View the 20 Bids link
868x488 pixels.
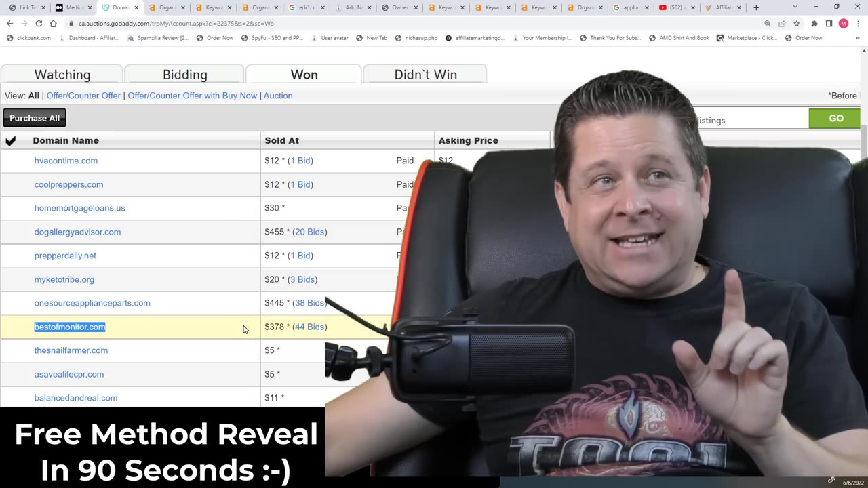pos(309,232)
